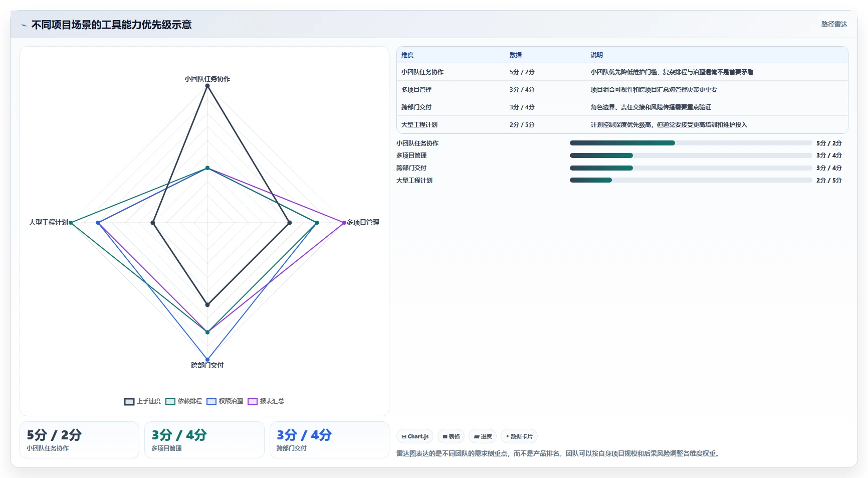
Task: Click the description starting with 计划控制深度优先级高
Action: tap(669, 125)
